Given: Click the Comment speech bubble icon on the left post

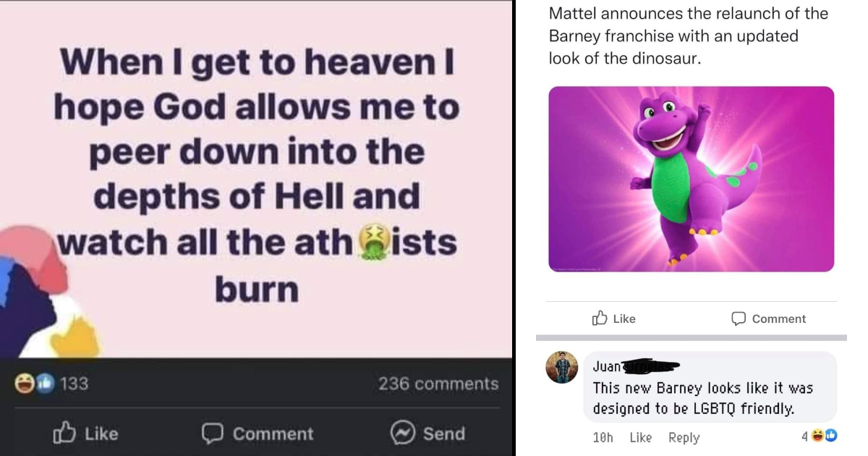Looking at the screenshot, I should [x=212, y=434].
